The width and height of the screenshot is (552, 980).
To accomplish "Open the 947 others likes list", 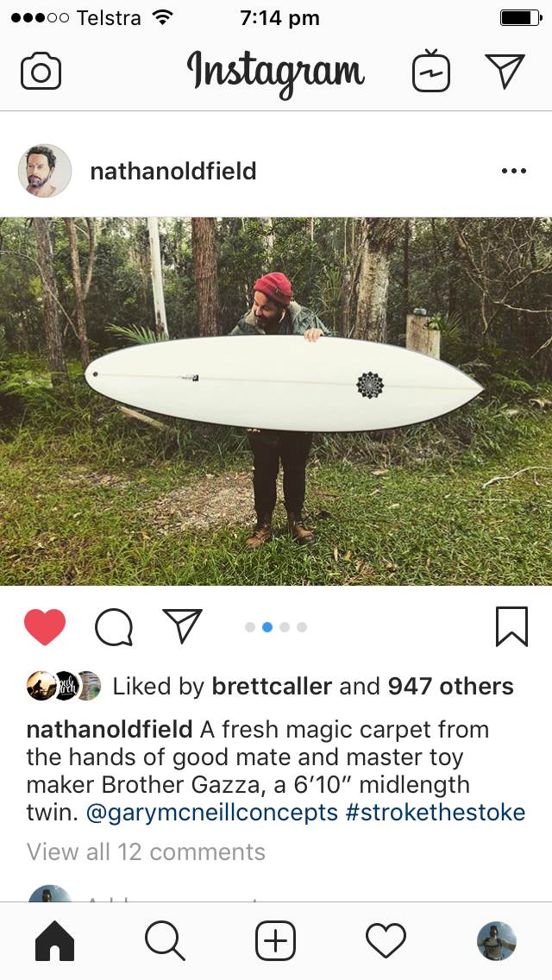I will point(451,686).
